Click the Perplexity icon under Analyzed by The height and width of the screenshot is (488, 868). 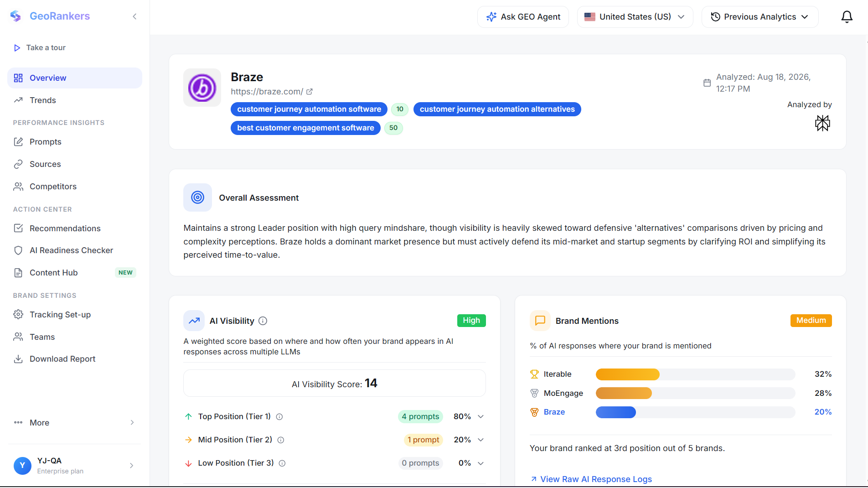[822, 123]
